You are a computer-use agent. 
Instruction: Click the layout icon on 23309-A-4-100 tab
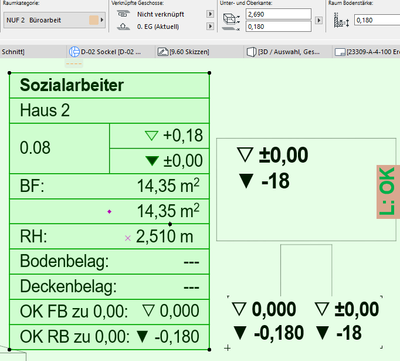[340, 52]
